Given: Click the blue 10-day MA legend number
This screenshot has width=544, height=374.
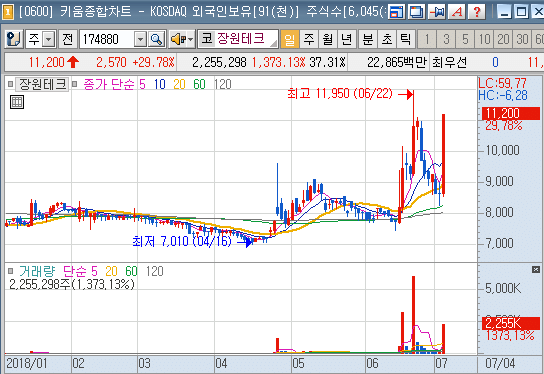Looking at the screenshot, I should click(160, 84).
